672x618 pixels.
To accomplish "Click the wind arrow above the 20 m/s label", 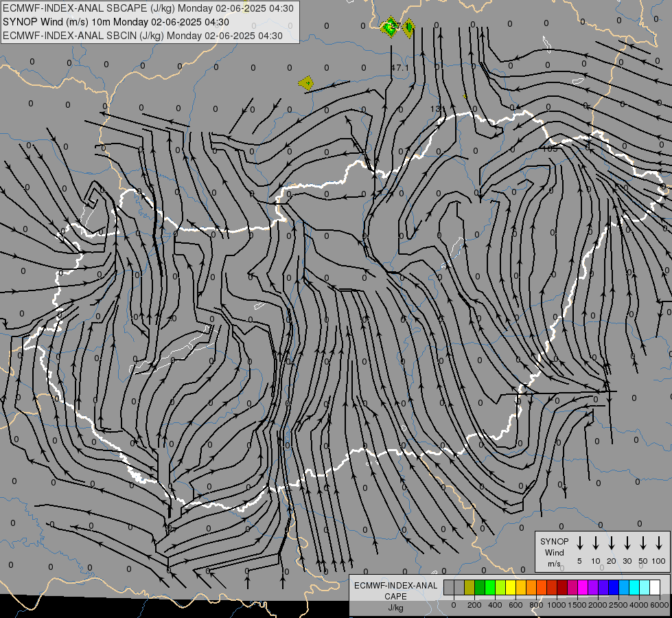I will coord(612,543).
